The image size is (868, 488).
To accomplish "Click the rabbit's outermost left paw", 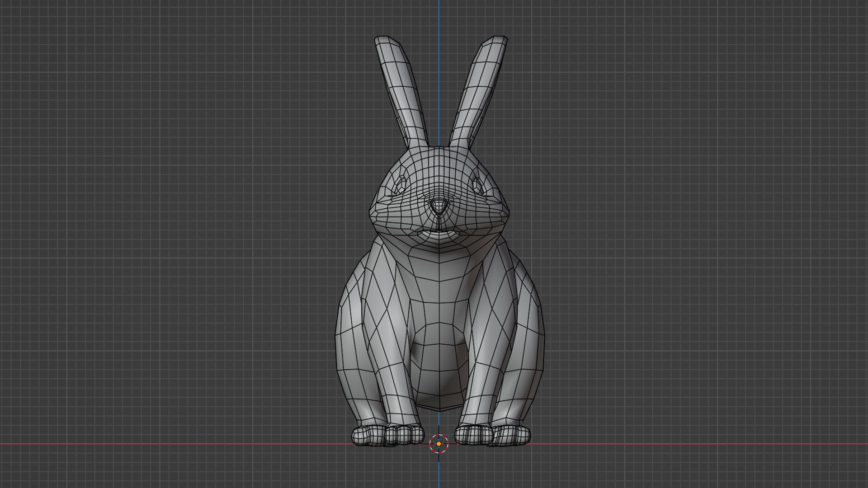I will click(x=369, y=436).
